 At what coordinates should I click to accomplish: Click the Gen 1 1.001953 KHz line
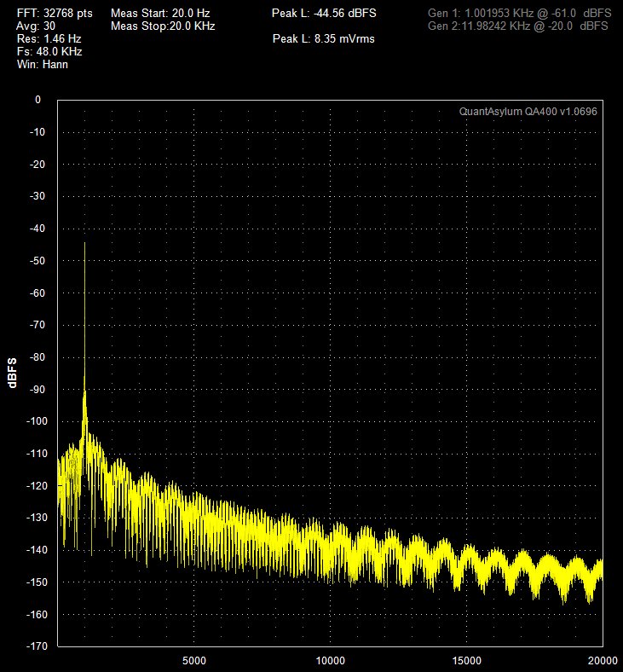tap(519, 14)
